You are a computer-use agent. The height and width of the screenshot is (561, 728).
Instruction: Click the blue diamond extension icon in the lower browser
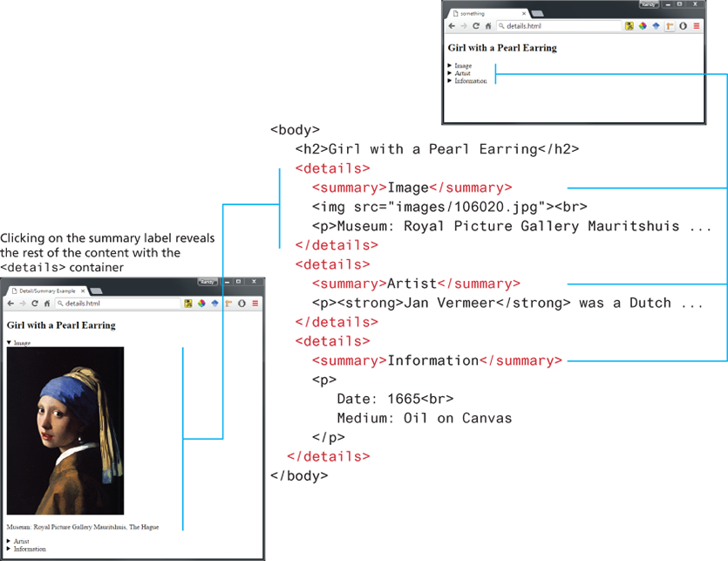[214, 304]
